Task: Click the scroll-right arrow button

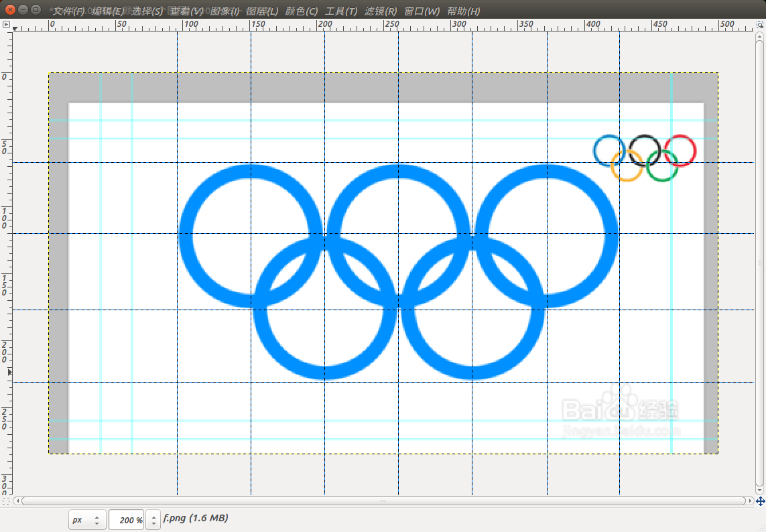Action: [750, 501]
